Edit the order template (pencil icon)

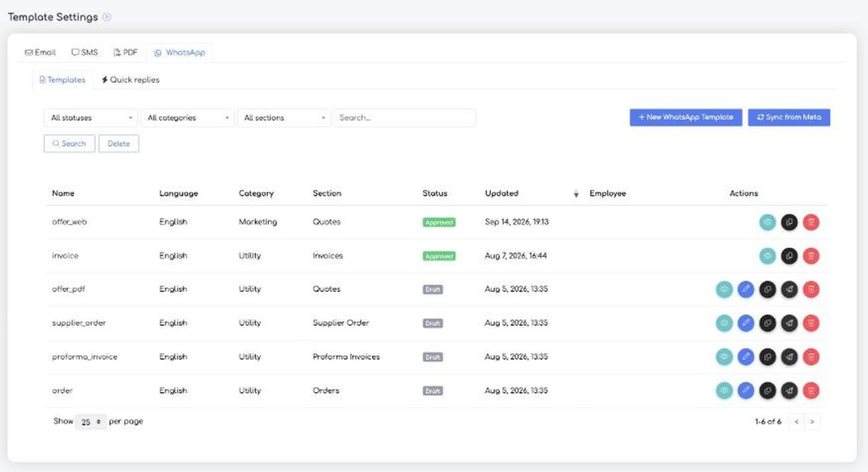pyautogui.click(x=746, y=390)
